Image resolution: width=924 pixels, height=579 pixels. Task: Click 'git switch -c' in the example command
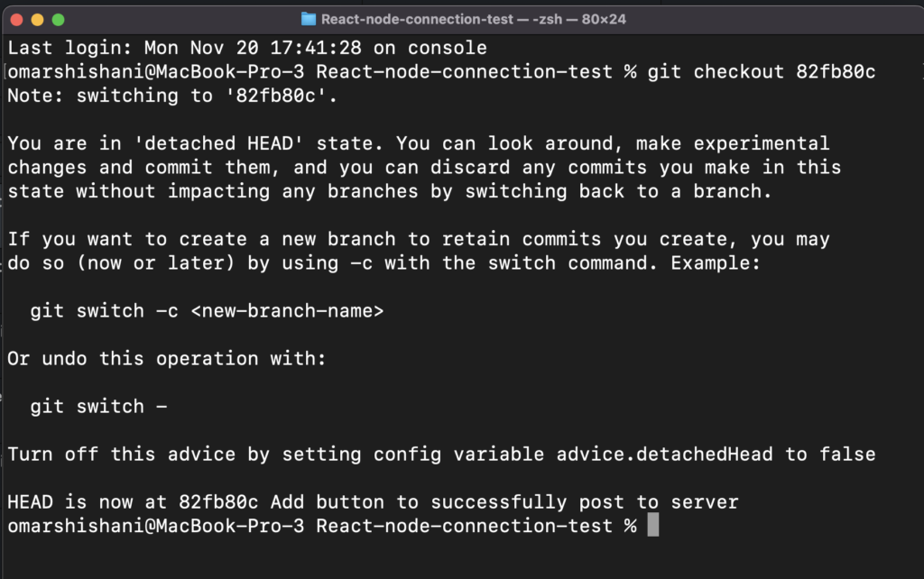[99, 311]
